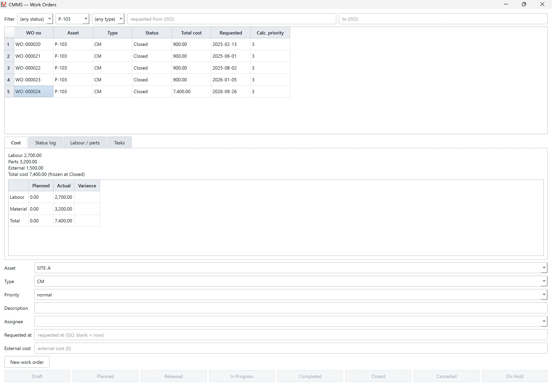Sort by the Requested column header
This screenshot has width=552, height=392.
click(x=231, y=33)
